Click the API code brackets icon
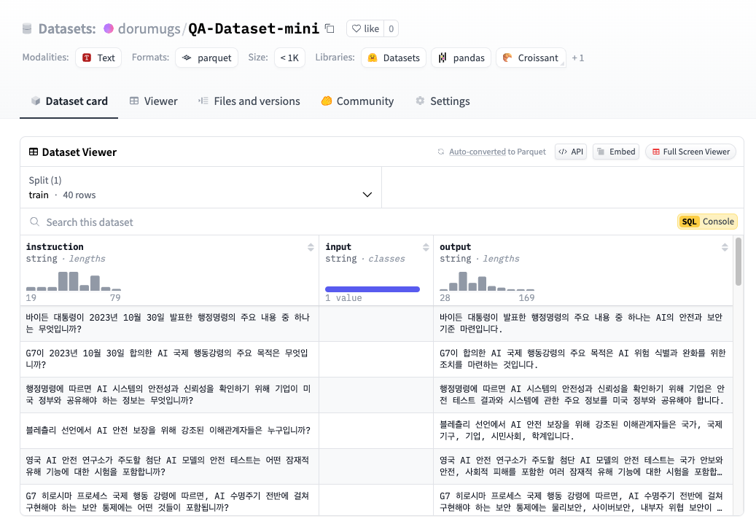The height and width of the screenshot is (532, 756). point(563,152)
